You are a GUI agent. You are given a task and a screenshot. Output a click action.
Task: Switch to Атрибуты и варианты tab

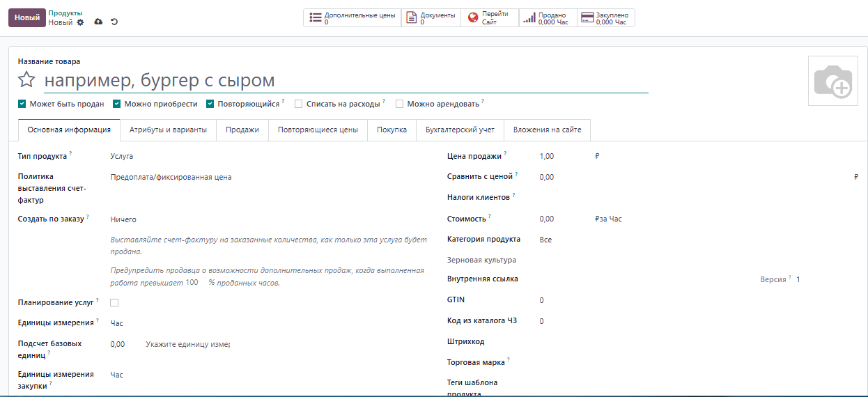[168, 130]
